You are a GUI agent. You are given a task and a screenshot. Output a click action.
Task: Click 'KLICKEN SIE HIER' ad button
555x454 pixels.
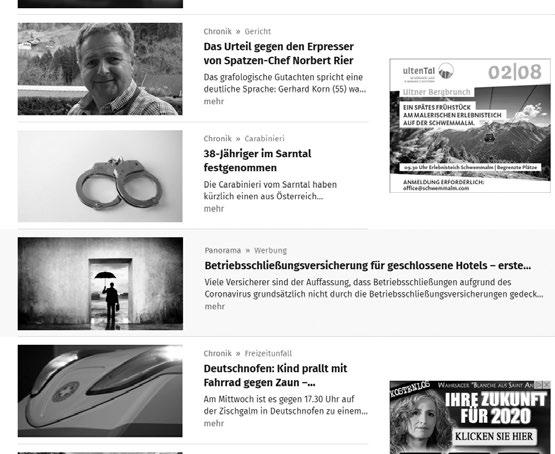pyautogui.click(x=494, y=437)
